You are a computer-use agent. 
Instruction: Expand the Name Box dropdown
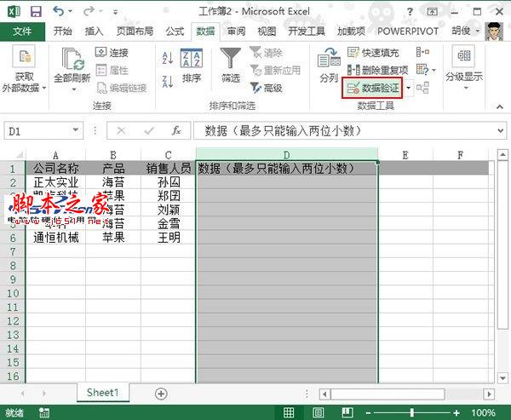[x=76, y=130]
